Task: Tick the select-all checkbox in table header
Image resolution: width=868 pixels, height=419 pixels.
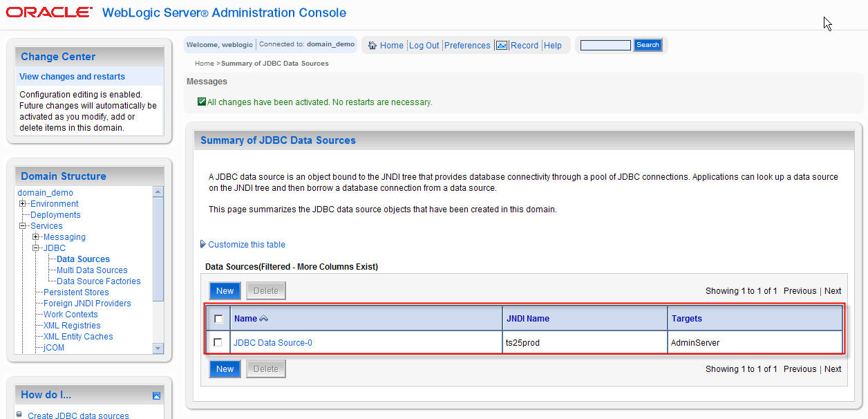Action: (218, 319)
